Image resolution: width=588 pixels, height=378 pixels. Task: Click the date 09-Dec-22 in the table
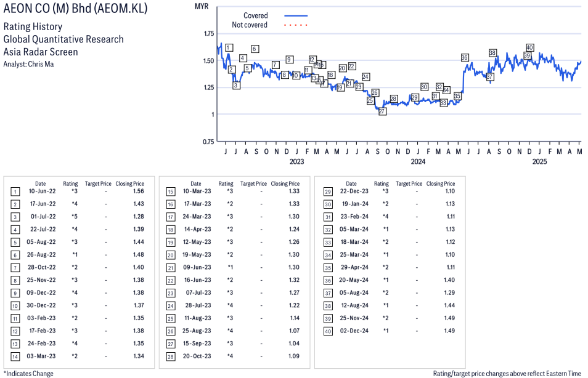[41, 292]
